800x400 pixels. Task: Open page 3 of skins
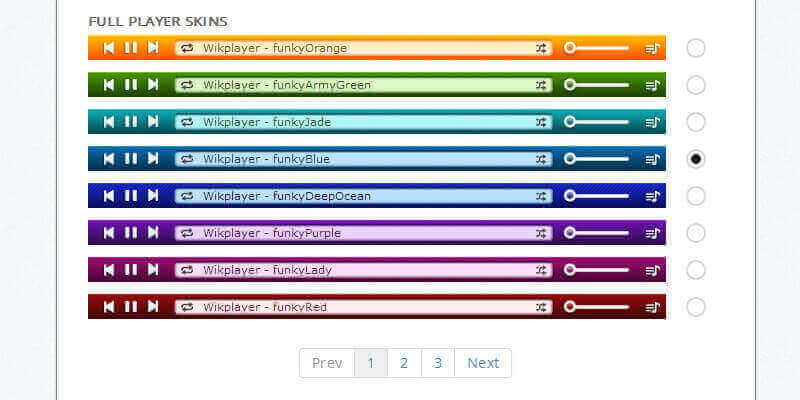point(438,363)
